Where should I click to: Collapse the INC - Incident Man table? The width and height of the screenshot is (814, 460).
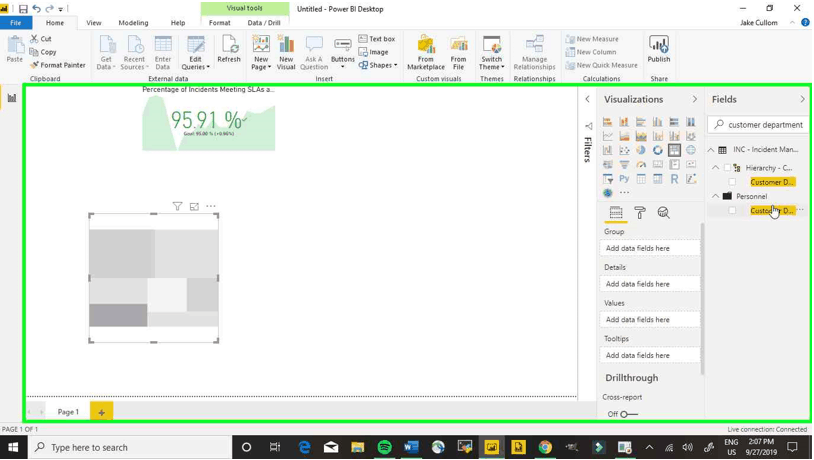click(711, 150)
